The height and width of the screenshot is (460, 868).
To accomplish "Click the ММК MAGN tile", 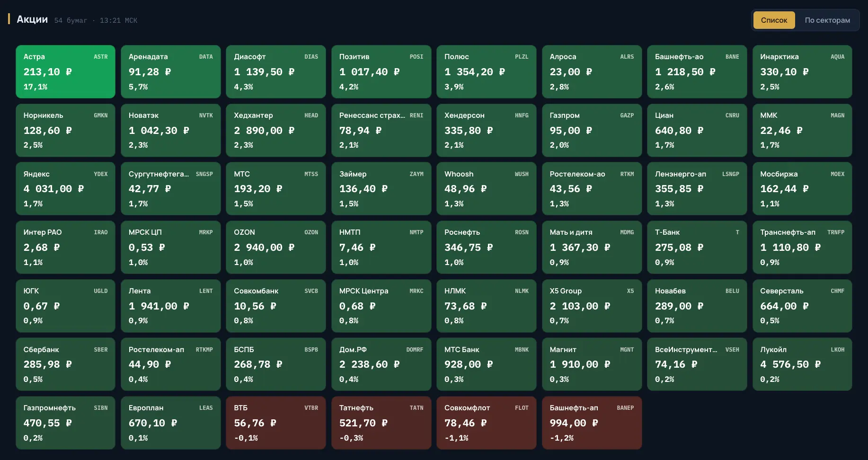I will click(x=802, y=130).
